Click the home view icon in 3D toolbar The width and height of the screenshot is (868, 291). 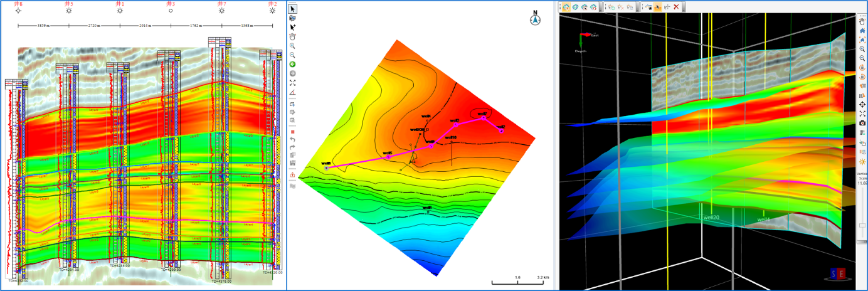863,31
